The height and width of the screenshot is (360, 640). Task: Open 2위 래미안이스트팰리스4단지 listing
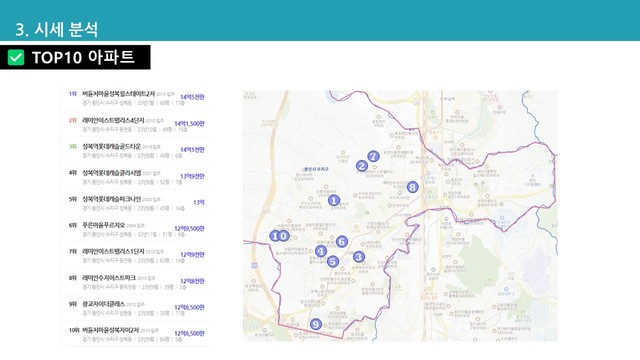click(136, 124)
